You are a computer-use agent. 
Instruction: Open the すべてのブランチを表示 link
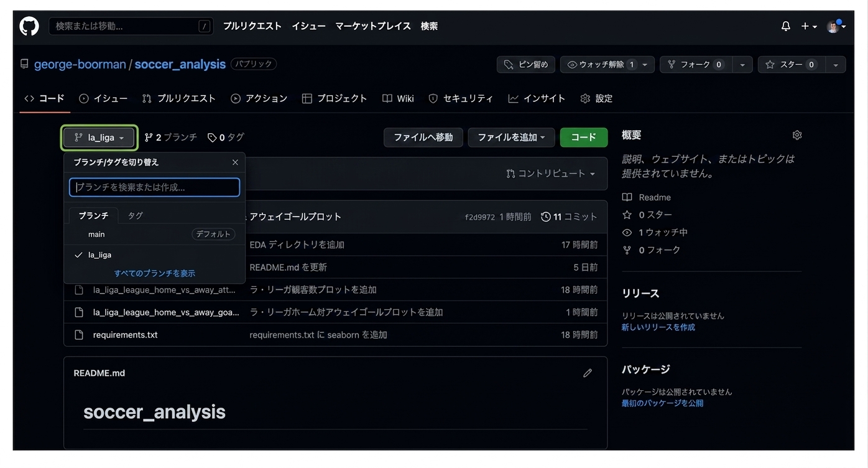pyautogui.click(x=155, y=273)
